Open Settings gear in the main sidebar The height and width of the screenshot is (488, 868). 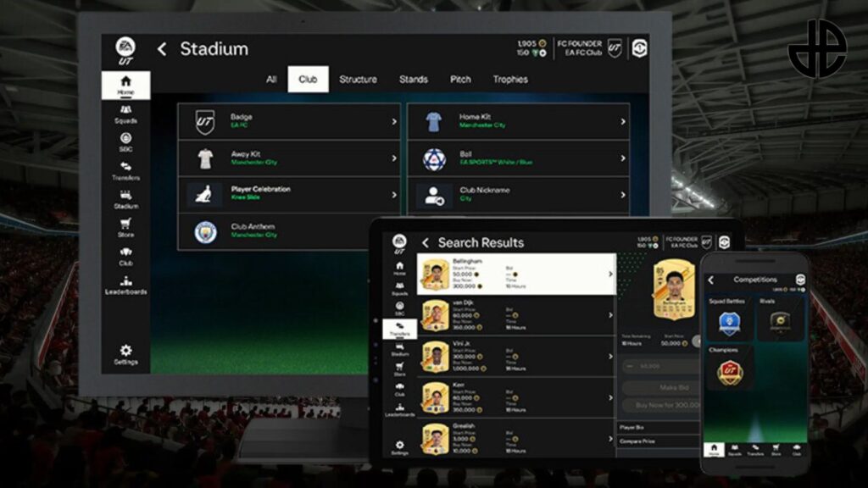[x=125, y=354]
